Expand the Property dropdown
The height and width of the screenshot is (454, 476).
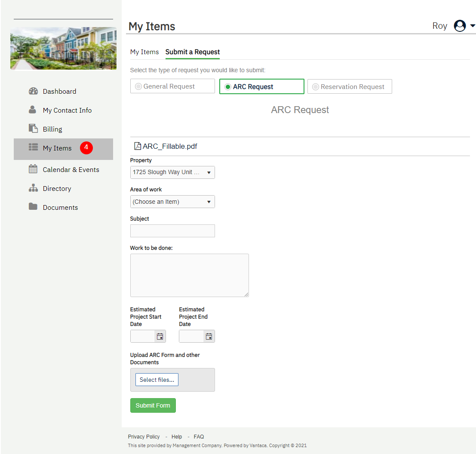172,172
